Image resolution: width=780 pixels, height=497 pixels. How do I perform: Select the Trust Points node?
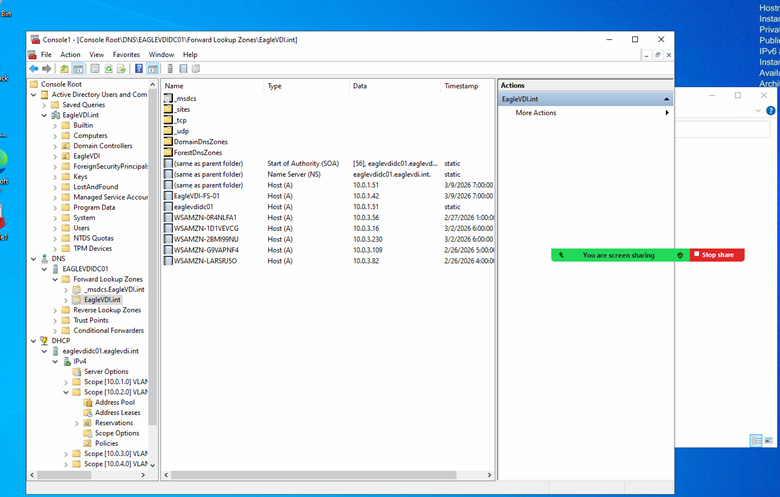click(91, 320)
